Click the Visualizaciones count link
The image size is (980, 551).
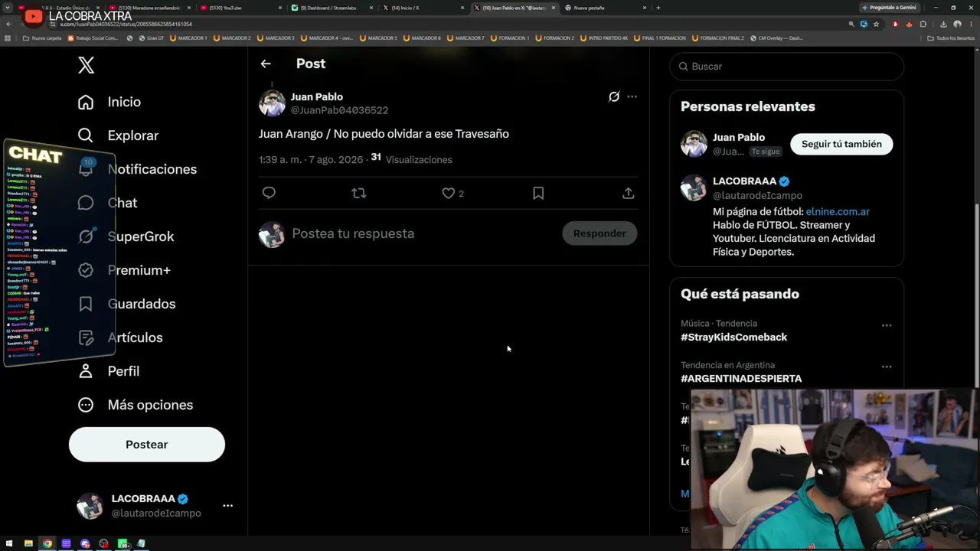[x=412, y=159]
